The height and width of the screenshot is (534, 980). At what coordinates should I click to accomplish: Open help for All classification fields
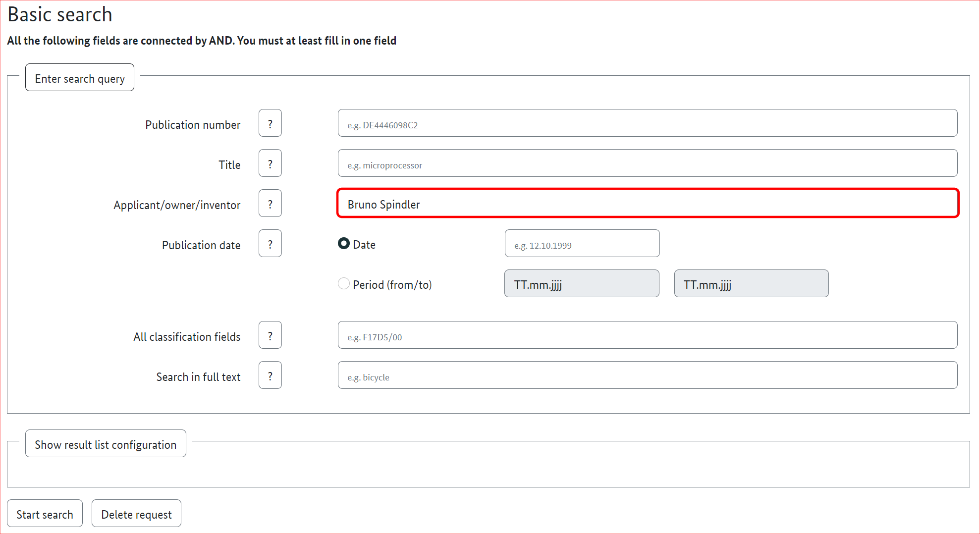(270, 335)
